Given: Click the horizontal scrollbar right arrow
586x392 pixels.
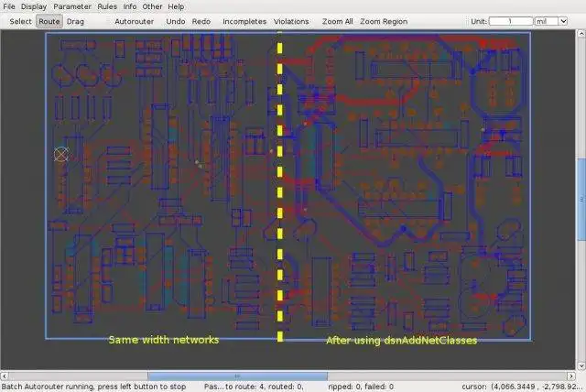Looking at the screenshot, I should [571, 376].
